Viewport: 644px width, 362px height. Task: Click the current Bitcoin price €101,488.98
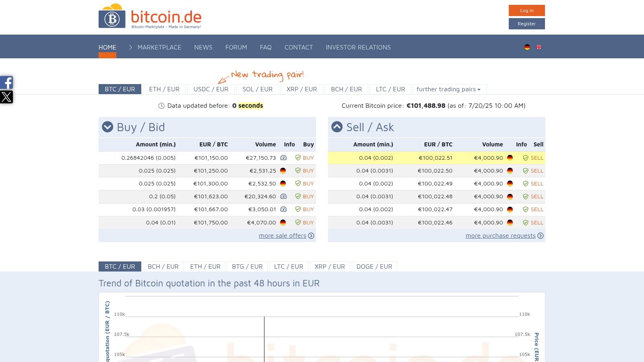click(426, 106)
